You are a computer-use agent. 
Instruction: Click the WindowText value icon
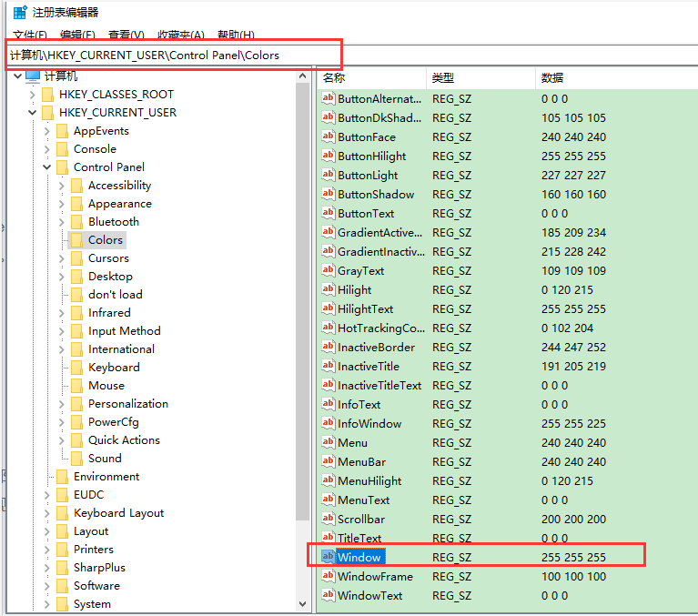329,595
